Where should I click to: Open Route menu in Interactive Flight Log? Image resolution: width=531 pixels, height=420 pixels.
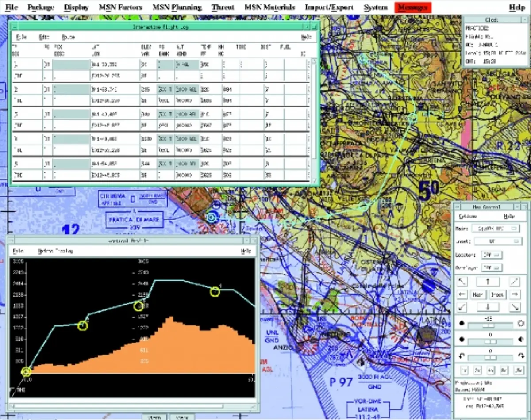click(x=68, y=38)
